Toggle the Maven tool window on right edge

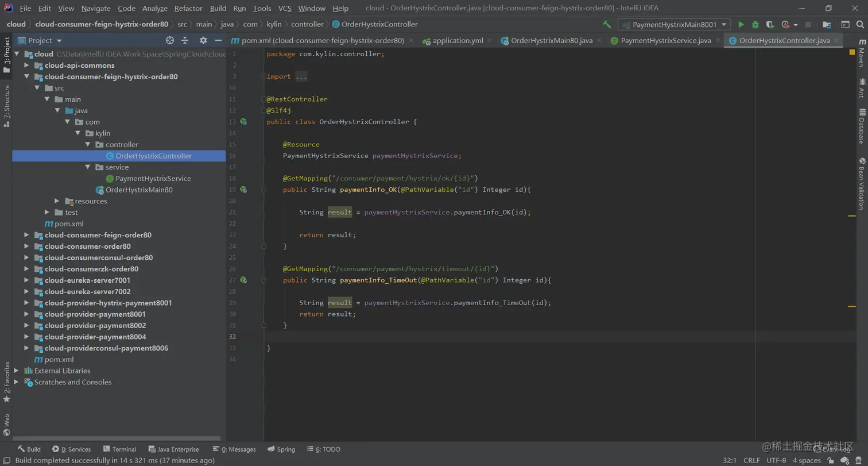pos(862,52)
